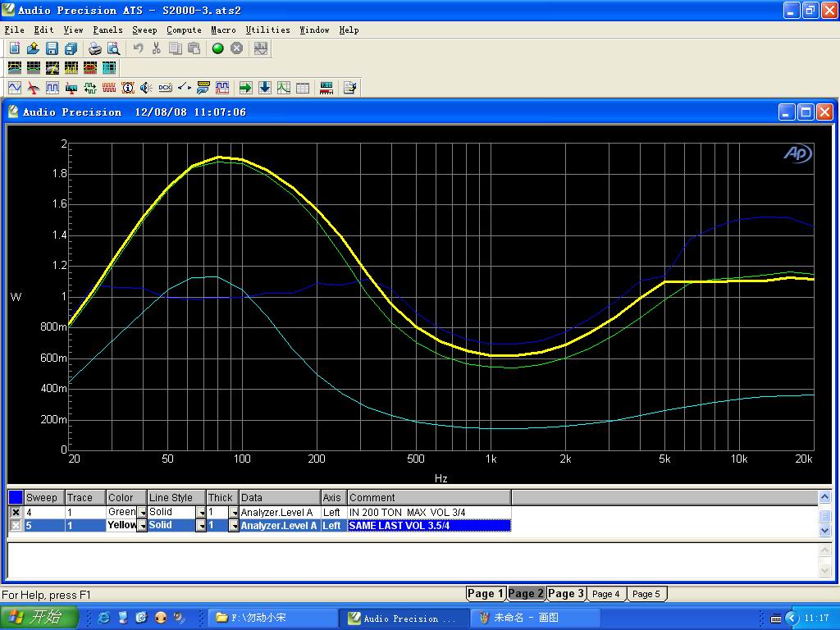Expand the Green color dropdown for sweep 4

click(x=141, y=513)
